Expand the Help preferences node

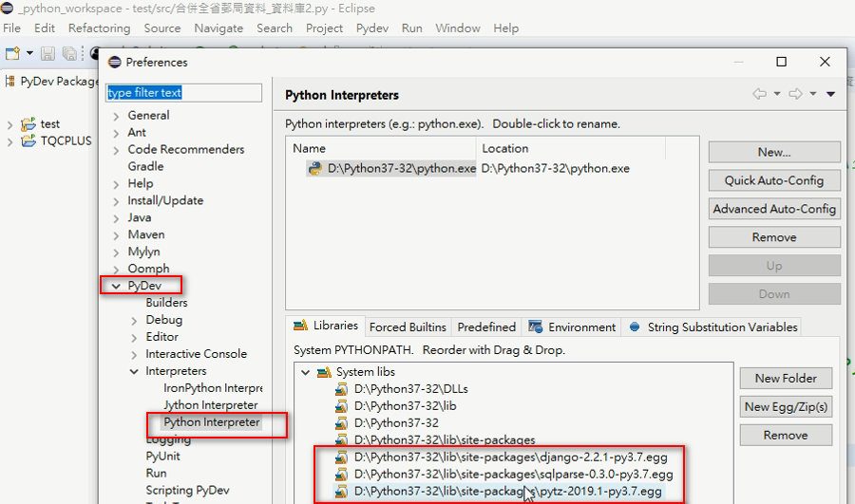tap(116, 184)
